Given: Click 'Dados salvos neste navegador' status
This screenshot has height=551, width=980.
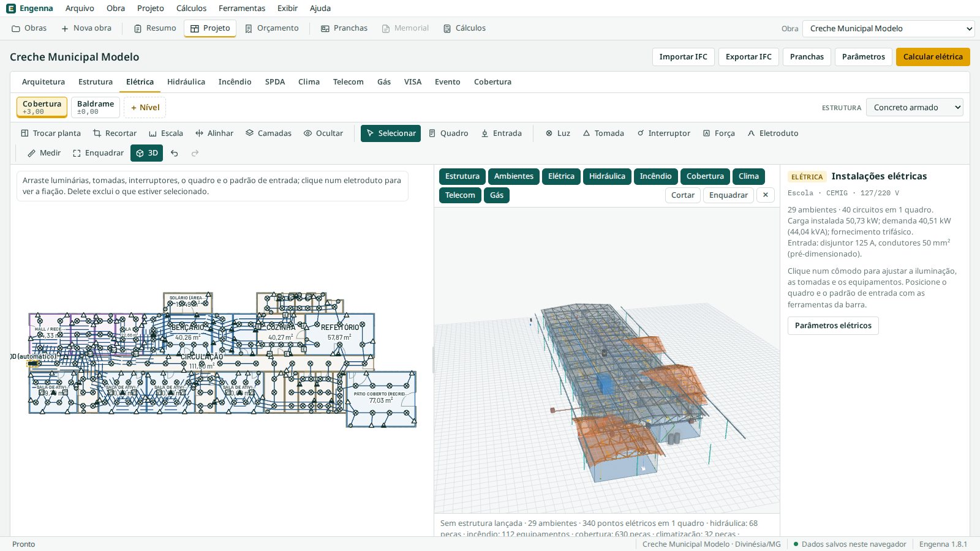Looking at the screenshot, I should (850, 544).
